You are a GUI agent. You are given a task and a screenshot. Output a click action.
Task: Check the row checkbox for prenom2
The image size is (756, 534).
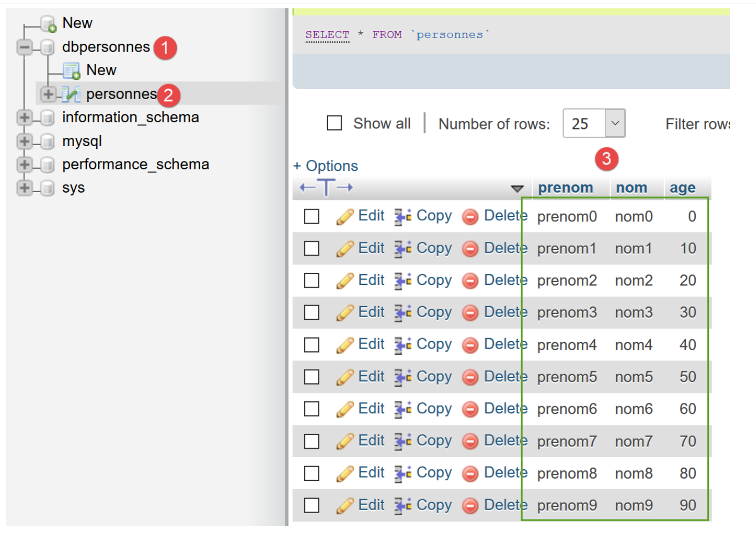tap(312, 281)
